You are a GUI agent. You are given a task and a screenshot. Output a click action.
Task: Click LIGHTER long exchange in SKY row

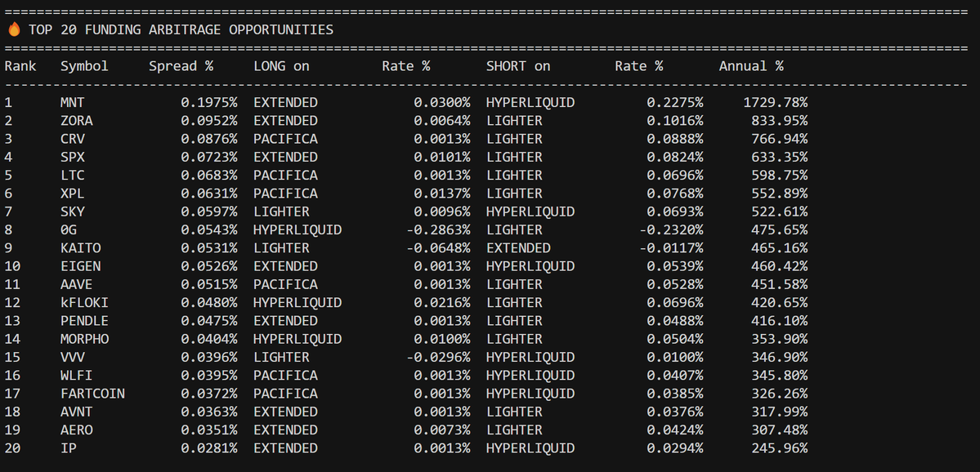(x=281, y=212)
